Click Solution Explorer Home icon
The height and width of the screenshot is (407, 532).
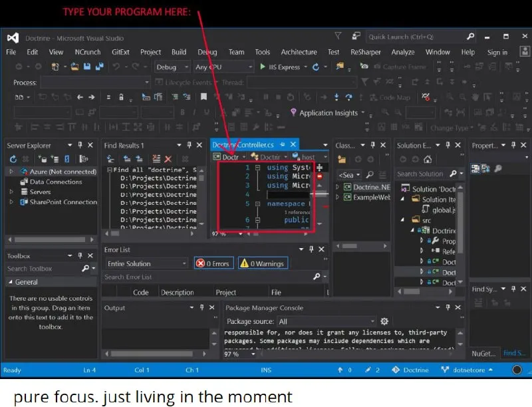click(x=428, y=159)
